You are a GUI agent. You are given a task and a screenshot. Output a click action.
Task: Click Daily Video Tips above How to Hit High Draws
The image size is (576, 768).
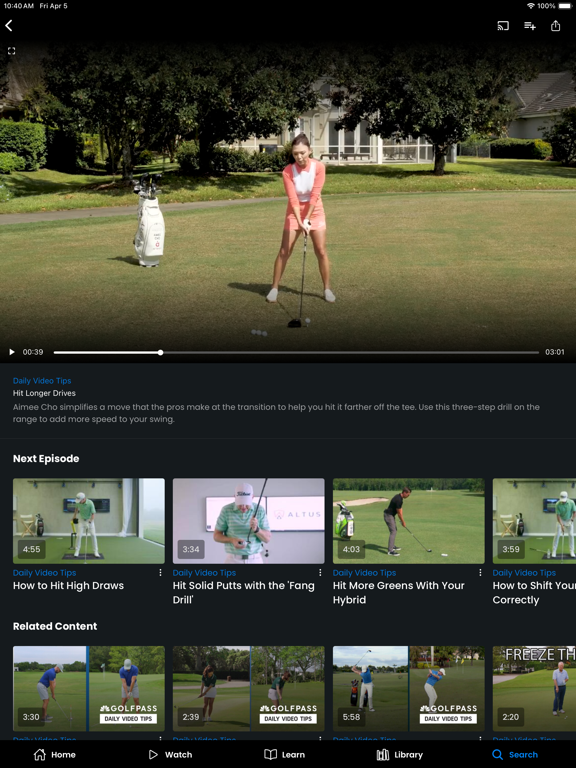click(45, 573)
